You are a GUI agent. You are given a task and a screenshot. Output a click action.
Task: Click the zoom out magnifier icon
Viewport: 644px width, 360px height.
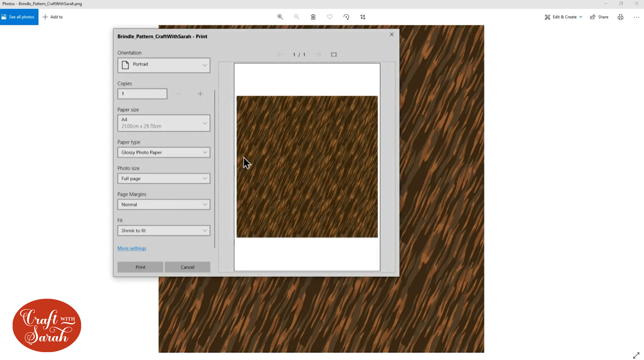pos(297,17)
